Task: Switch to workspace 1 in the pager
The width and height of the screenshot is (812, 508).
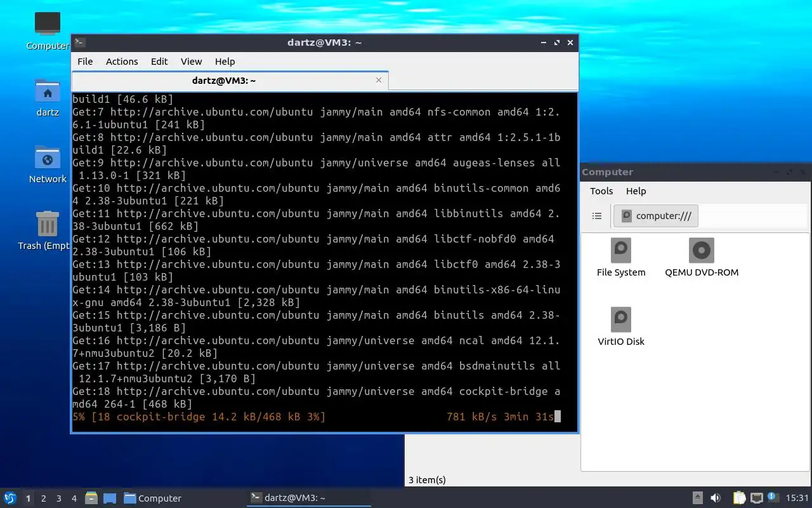Action: 28,498
